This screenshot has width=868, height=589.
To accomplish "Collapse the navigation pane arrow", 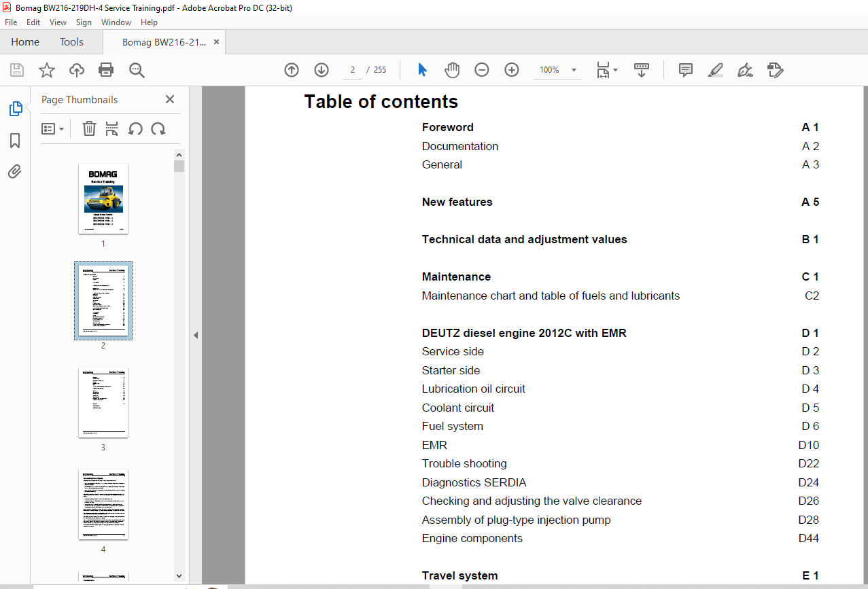I will click(196, 335).
